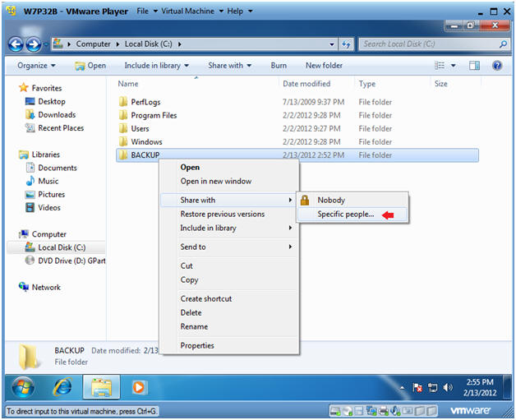516x420 pixels.
Task: Open Explorer help via question mark icon
Action: click(497, 66)
